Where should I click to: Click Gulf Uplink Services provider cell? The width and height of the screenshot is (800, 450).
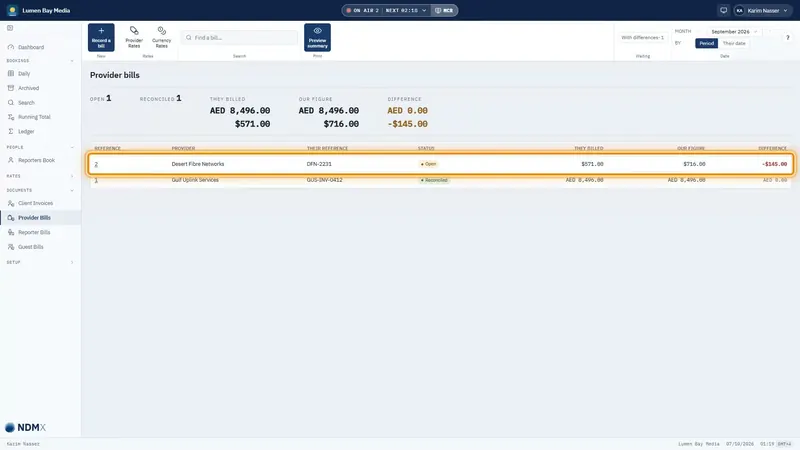tap(195, 180)
